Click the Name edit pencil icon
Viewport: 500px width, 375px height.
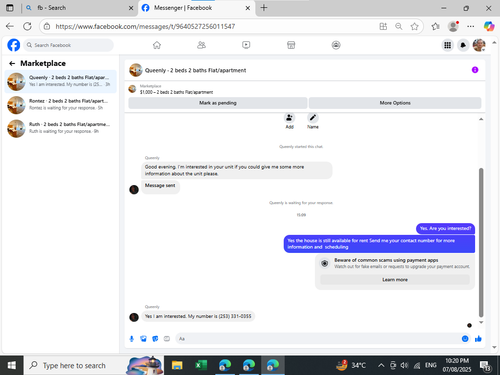[x=313, y=118]
